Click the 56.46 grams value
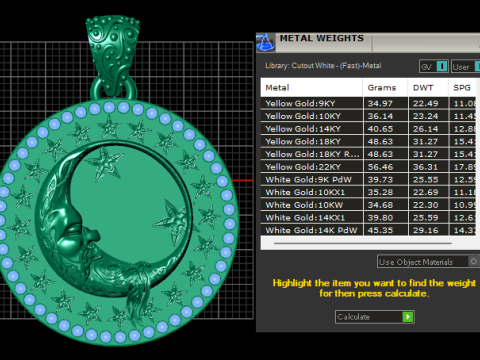480x360 pixels. (x=380, y=167)
